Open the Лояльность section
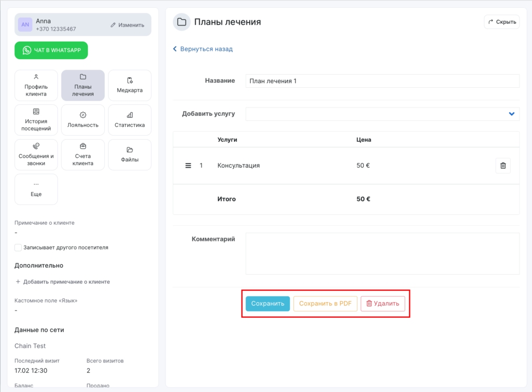The height and width of the screenshot is (392, 532). [83, 120]
